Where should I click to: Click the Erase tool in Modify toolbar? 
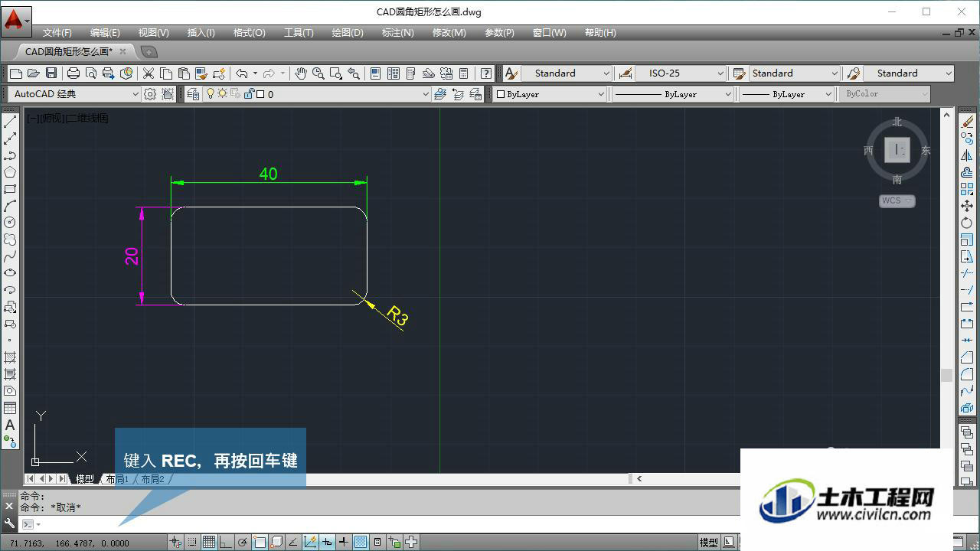967,122
